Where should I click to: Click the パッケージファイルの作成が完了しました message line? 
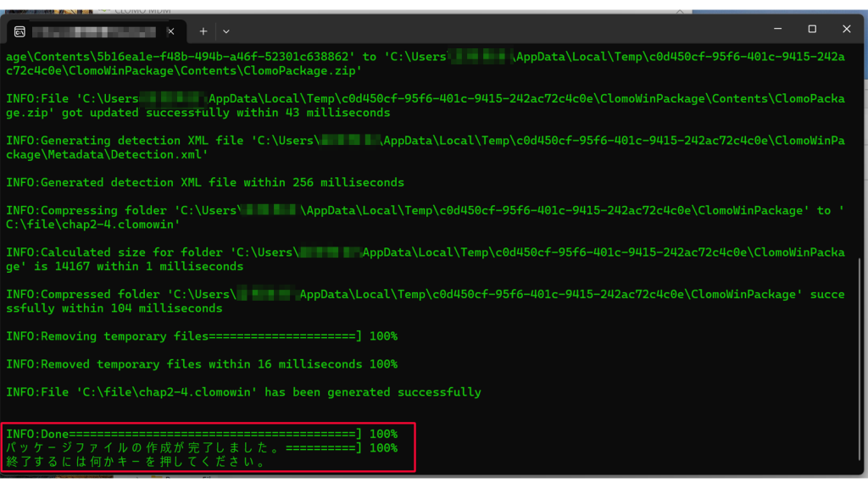(x=201, y=448)
